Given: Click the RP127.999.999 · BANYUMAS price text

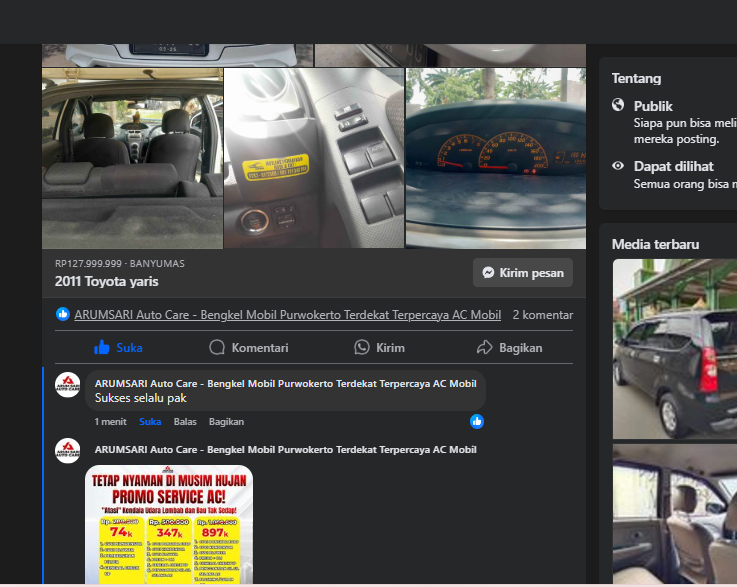Looking at the screenshot, I should tap(120, 264).
